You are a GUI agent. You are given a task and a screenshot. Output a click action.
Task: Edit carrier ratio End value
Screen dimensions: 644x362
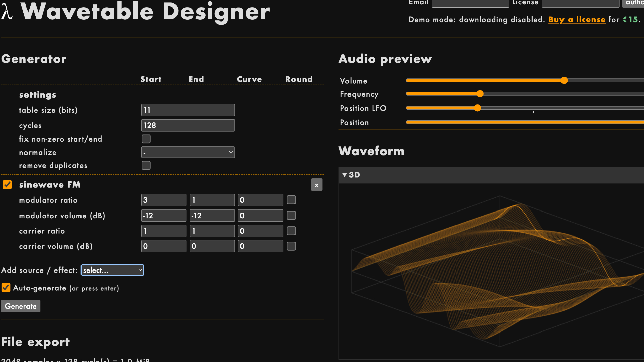212,231
